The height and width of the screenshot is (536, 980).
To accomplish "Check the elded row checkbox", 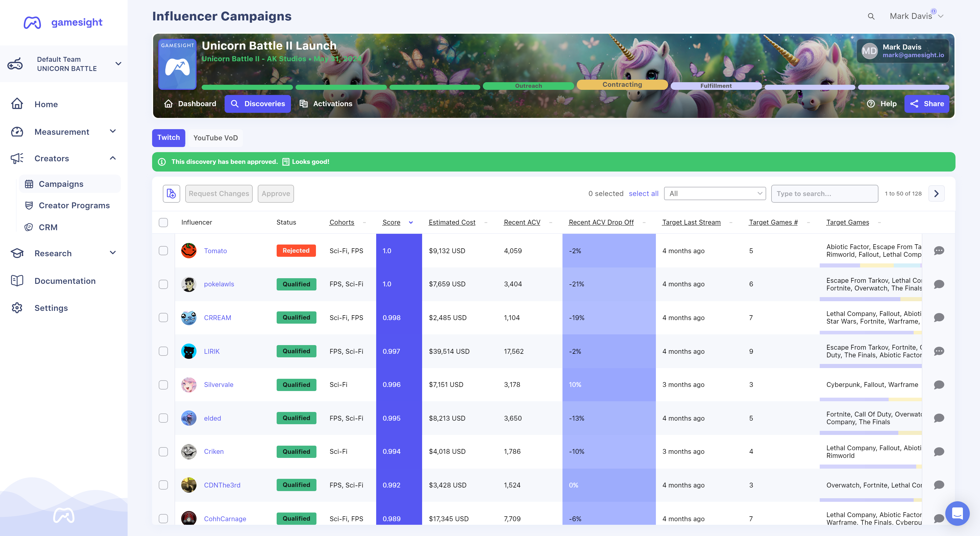I will 163,418.
